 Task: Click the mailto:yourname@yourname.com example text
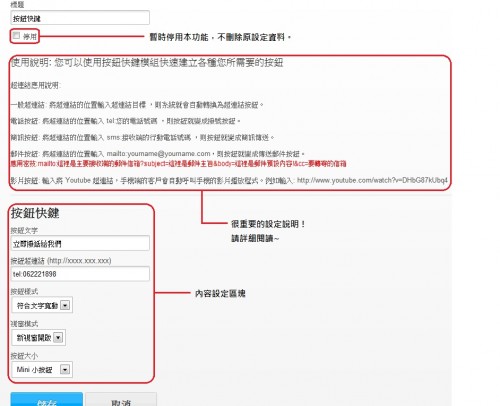(158, 154)
